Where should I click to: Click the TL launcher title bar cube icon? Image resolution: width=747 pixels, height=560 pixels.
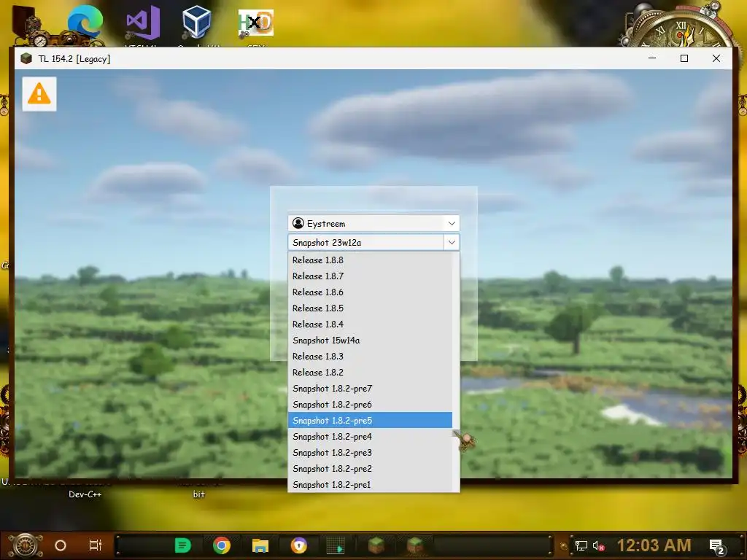[26, 58]
